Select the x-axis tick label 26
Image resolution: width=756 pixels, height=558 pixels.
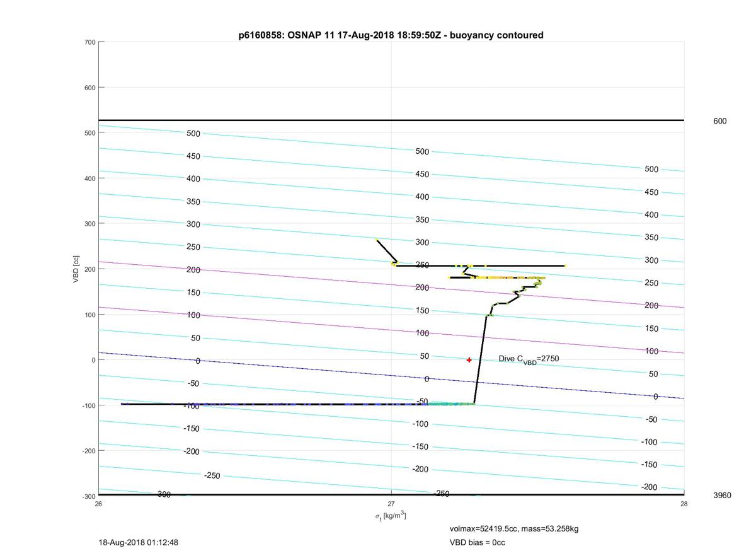pos(99,504)
